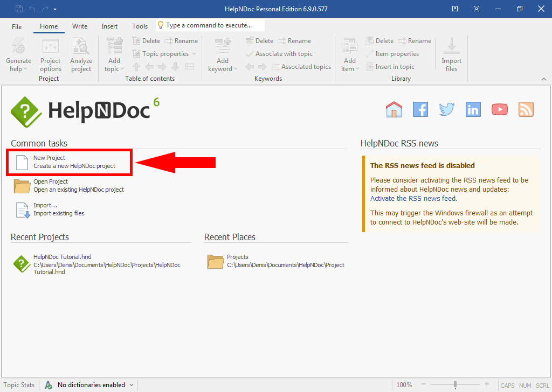The image size is (552, 392).
Task: Click the Undo arrow in title bar
Action: tap(32, 9)
